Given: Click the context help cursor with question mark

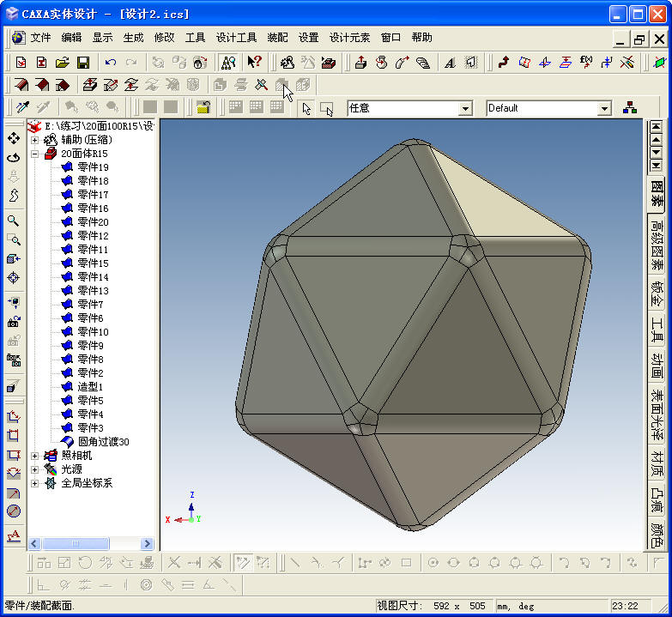Looking at the screenshot, I should pos(255,63).
